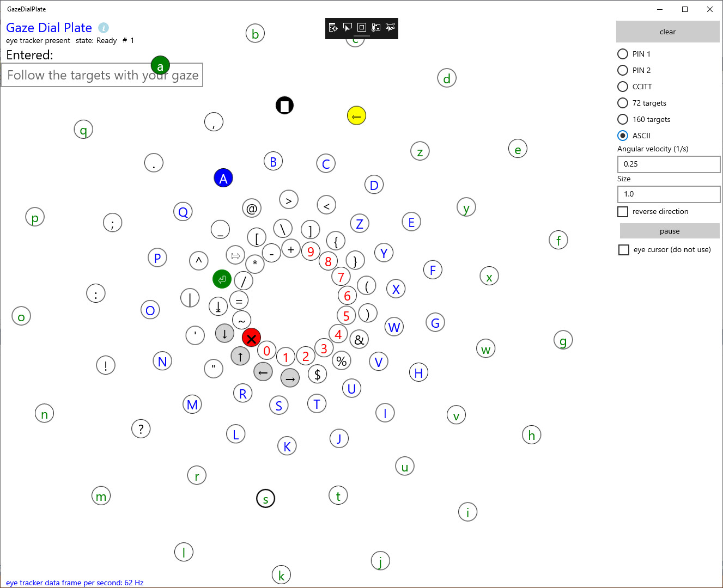Edit the Angular velocity field

coord(669,164)
